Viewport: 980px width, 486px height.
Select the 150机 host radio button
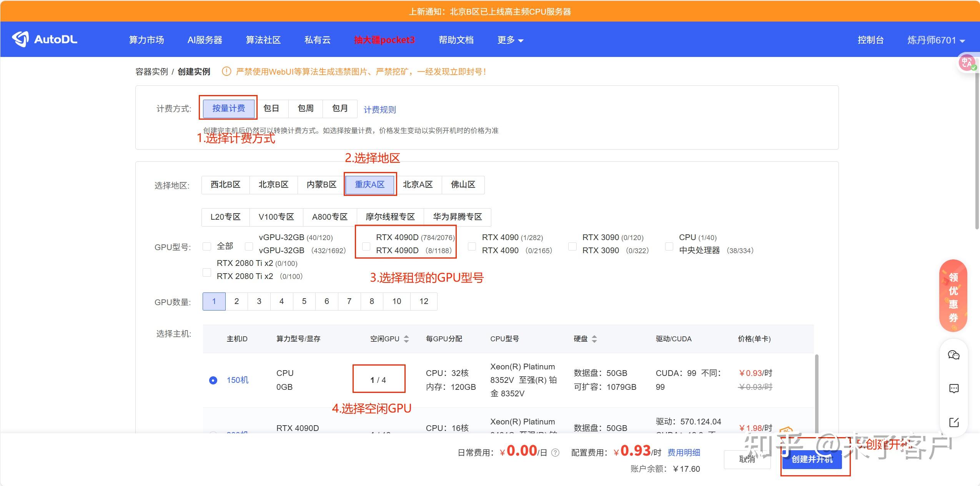tap(213, 380)
